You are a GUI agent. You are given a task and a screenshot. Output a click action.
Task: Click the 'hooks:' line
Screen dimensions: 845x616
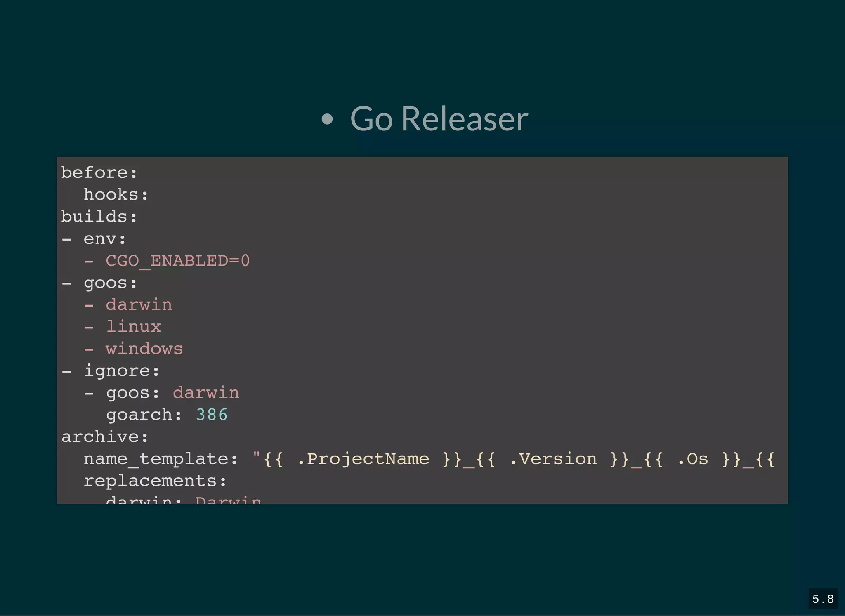click(116, 194)
